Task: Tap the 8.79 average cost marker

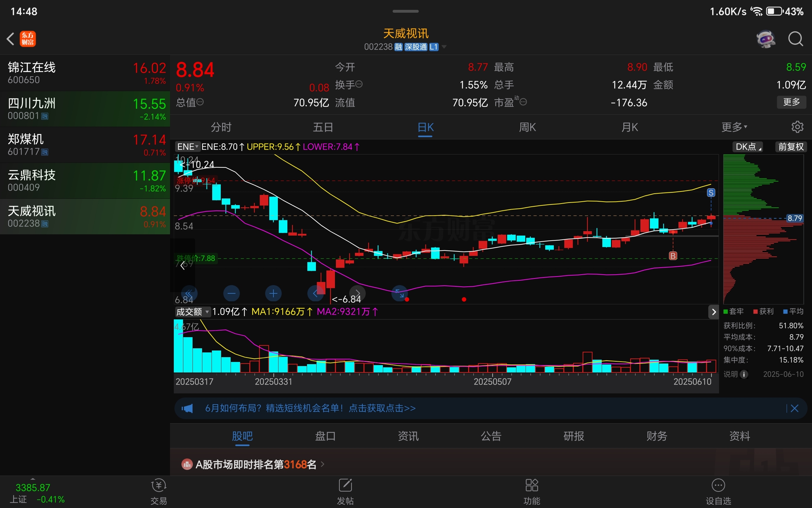Action: 795,218
